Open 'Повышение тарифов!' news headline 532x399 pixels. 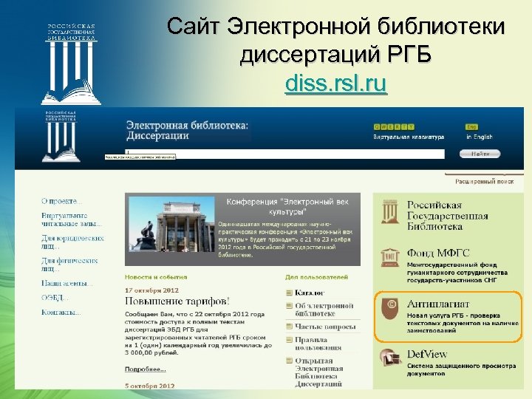[x=177, y=301]
